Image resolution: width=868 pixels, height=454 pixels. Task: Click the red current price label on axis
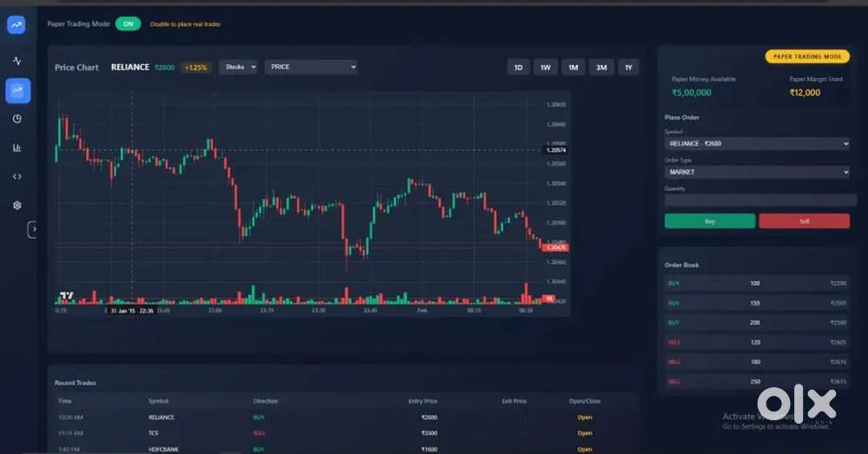(x=556, y=247)
